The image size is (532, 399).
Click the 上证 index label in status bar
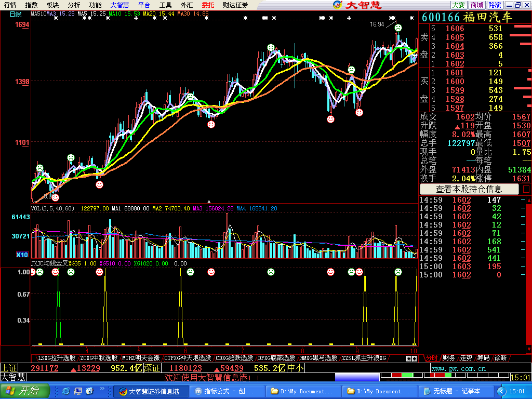coord(9,368)
